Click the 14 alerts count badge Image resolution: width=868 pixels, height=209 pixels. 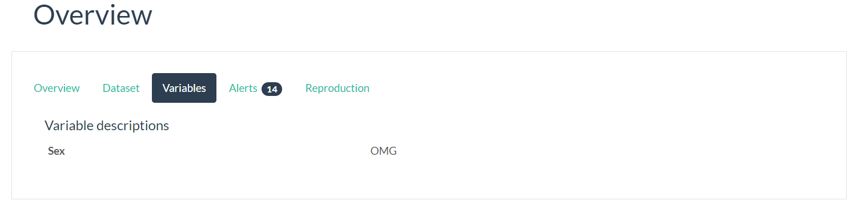tap(272, 89)
